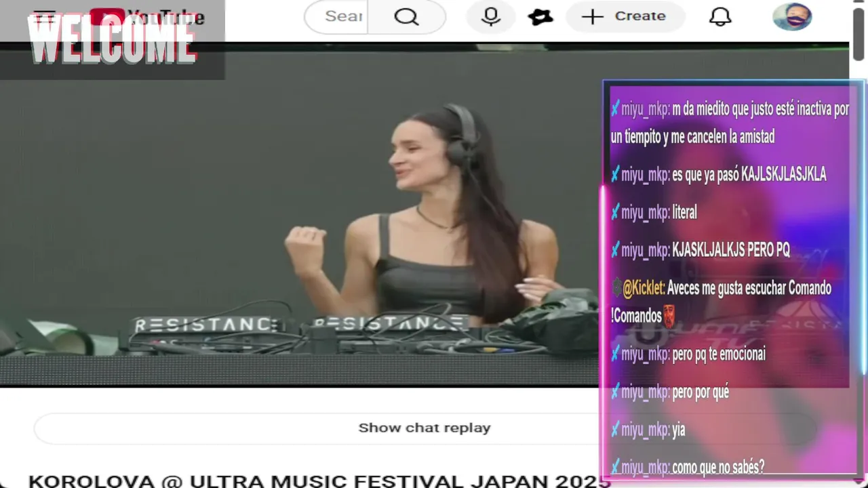This screenshot has height=488, width=868.
Task: Click chat message 'yia'
Action: click(x=679, y=430)
